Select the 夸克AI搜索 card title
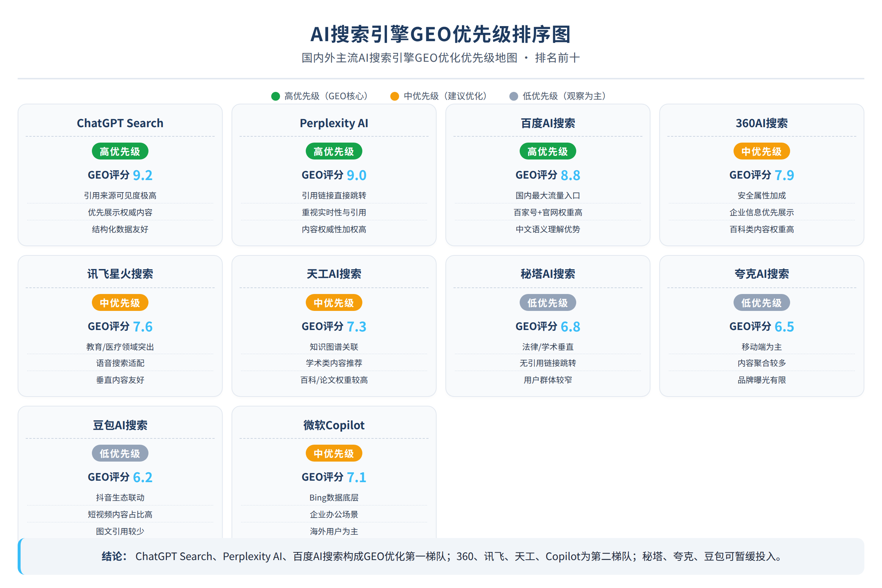The height and width of the screenshot is (588, 882). pos(761,274)
